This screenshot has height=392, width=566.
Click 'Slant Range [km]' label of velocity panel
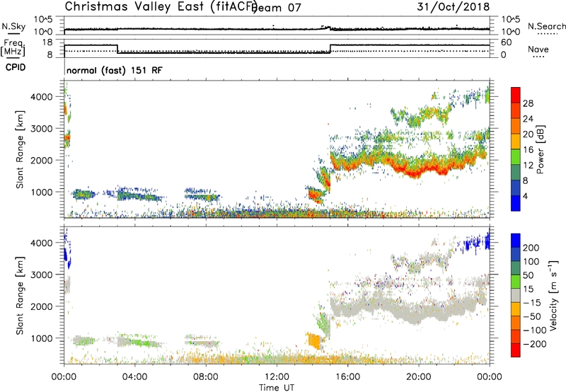[x=20, y=296]
